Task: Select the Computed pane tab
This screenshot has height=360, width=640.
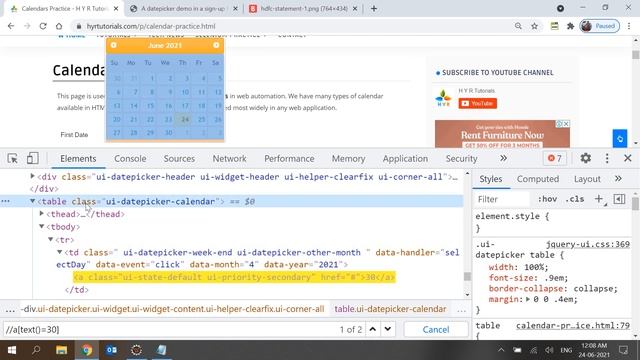Action: point(538,179)
